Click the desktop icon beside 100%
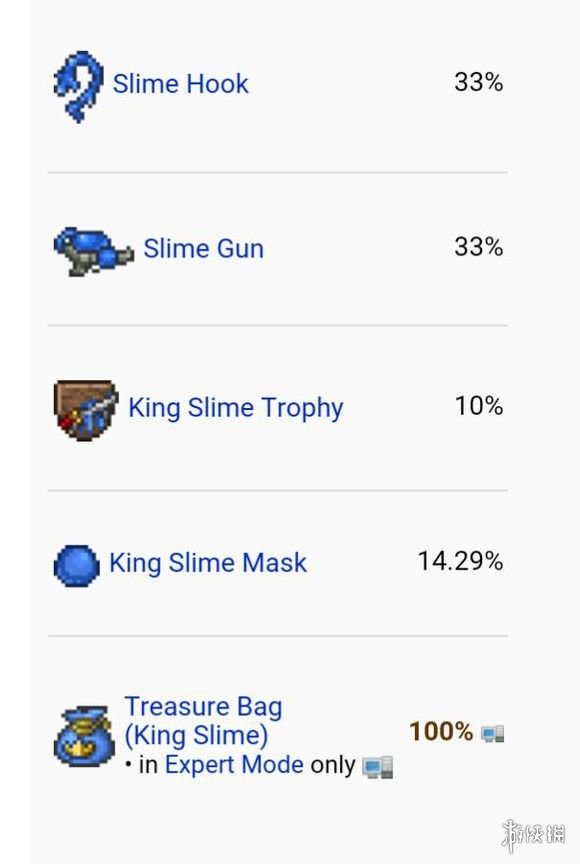 click(x=492, y=733)
